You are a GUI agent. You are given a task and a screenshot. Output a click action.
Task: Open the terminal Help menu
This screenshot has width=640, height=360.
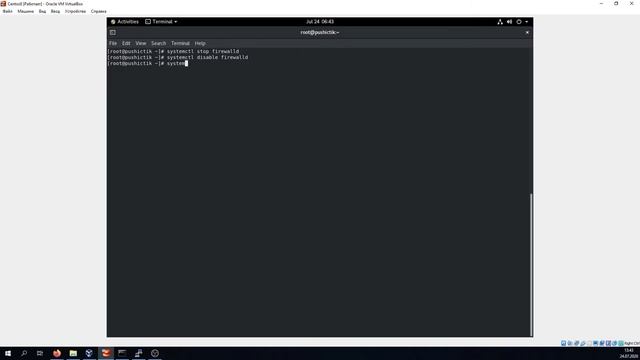pos(200,43)
